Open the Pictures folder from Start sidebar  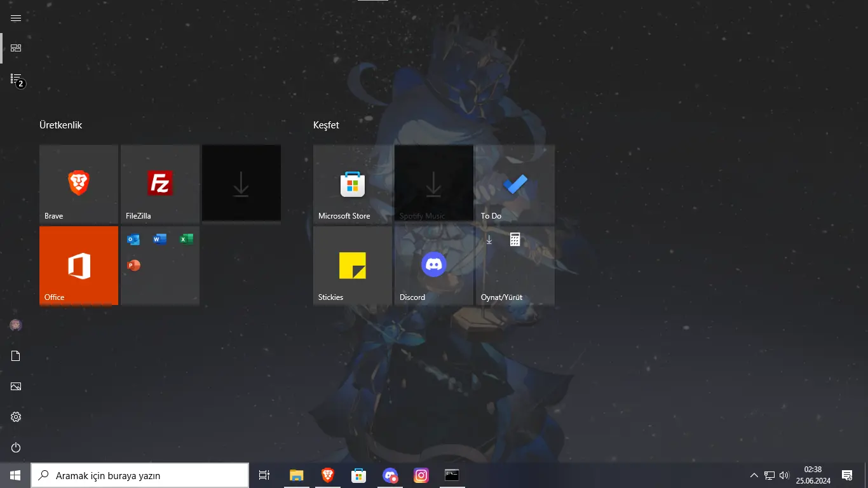click(x=16, y=386)
